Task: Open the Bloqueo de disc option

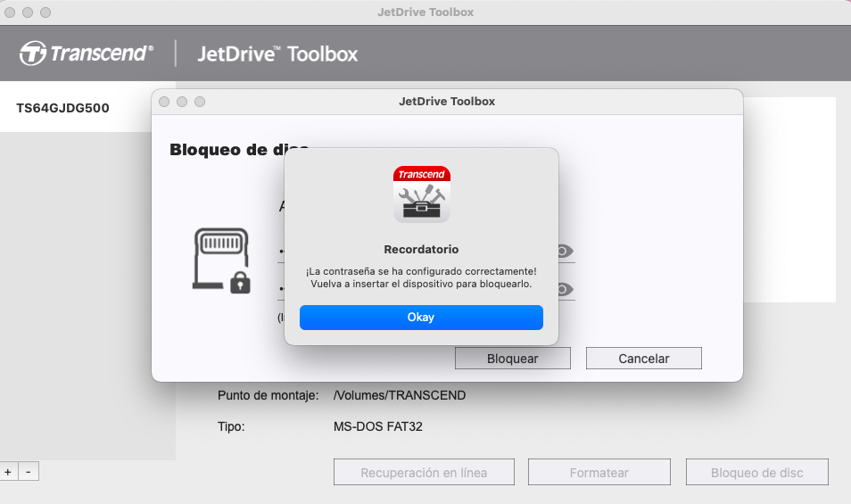Action: click(x=757, y=473)
